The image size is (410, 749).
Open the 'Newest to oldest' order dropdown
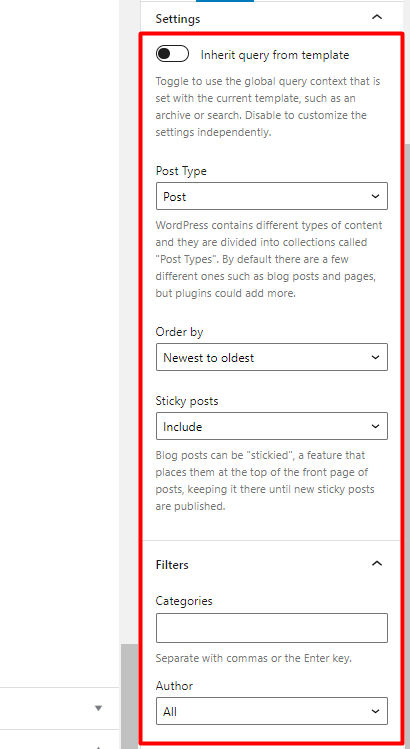[271, 357]
